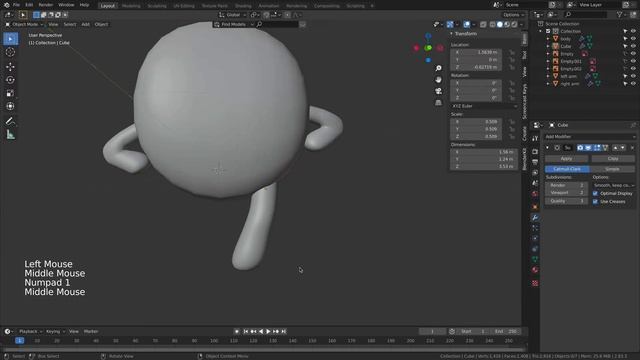
Task: Click the Quality value field
Action: (x=567, y=201)
